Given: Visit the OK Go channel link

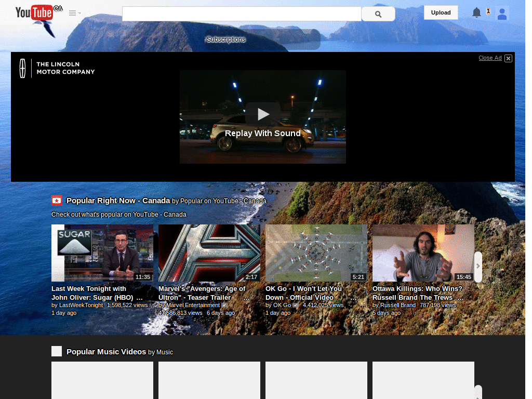Looking at the screenshot, I should pos(282,305).
